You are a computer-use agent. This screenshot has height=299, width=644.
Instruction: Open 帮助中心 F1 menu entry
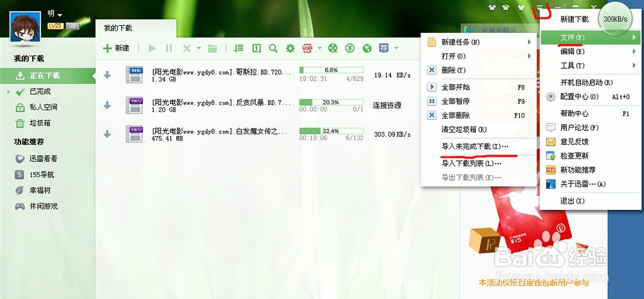coord(590,114)
